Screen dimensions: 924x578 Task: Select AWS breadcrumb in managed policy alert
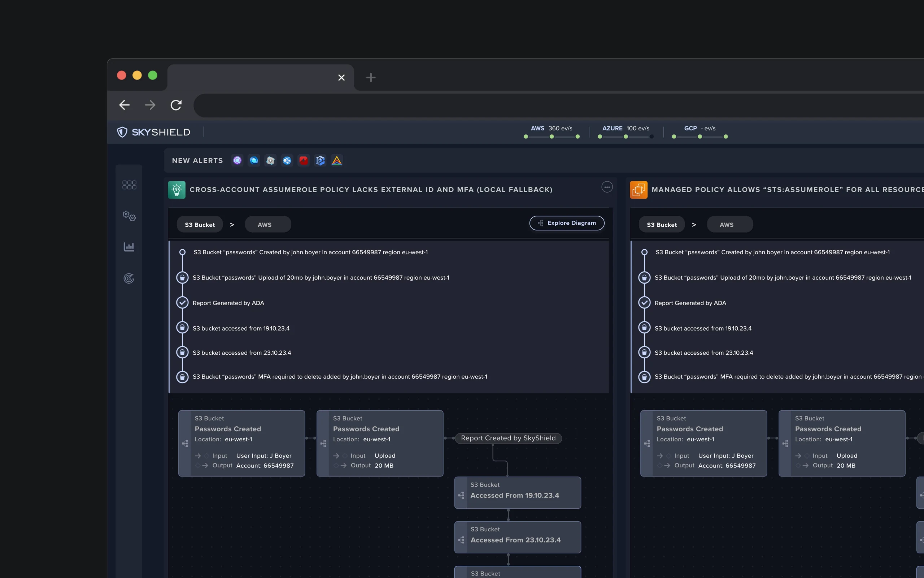[x=730, y=224]
